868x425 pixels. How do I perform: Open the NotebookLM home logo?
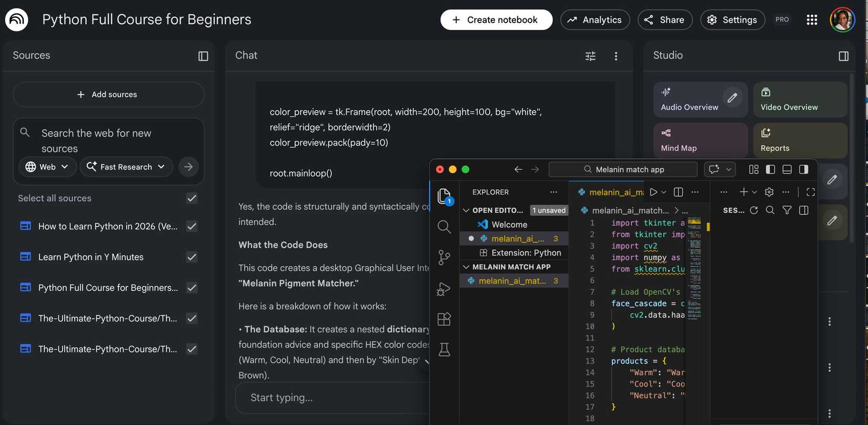click(16, 19)
